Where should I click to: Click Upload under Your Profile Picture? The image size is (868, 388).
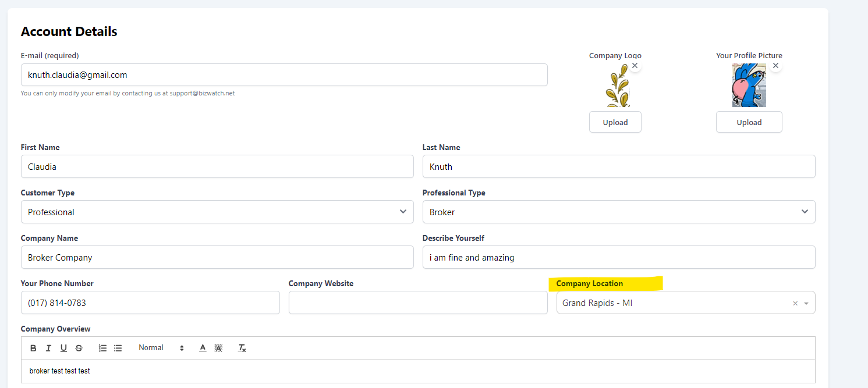tap(749, 122)
